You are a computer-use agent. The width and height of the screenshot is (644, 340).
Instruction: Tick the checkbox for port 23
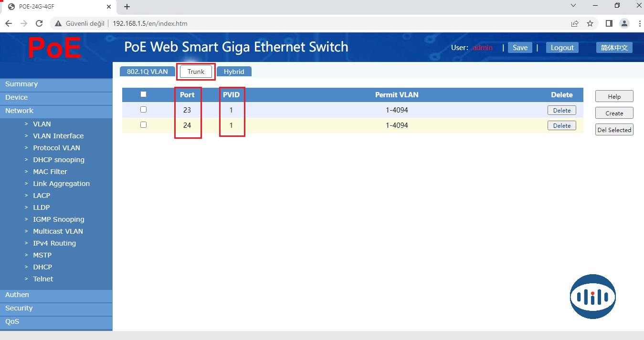pyautogui.click(x=143, y=110)
